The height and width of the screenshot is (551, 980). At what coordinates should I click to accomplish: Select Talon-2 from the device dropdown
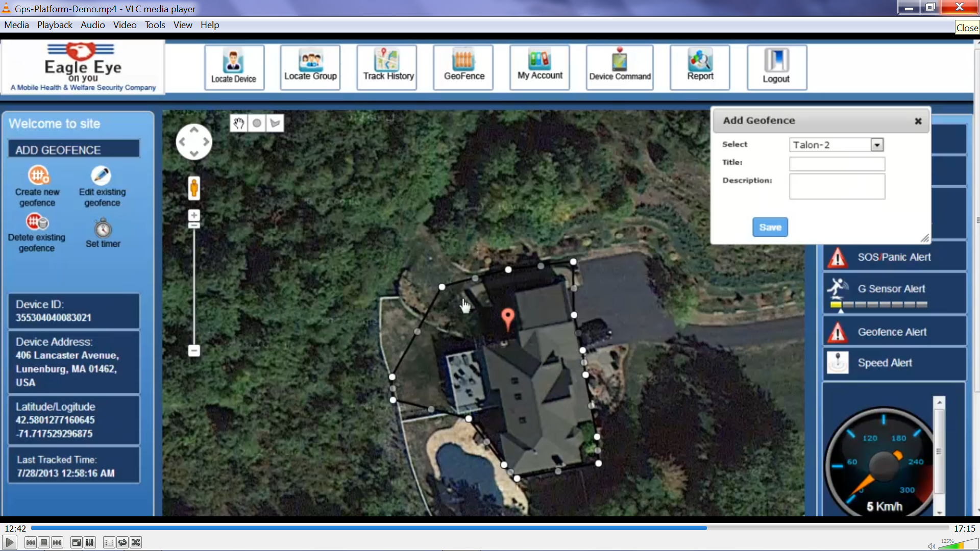pyautogui.click(x=835, y=145)
